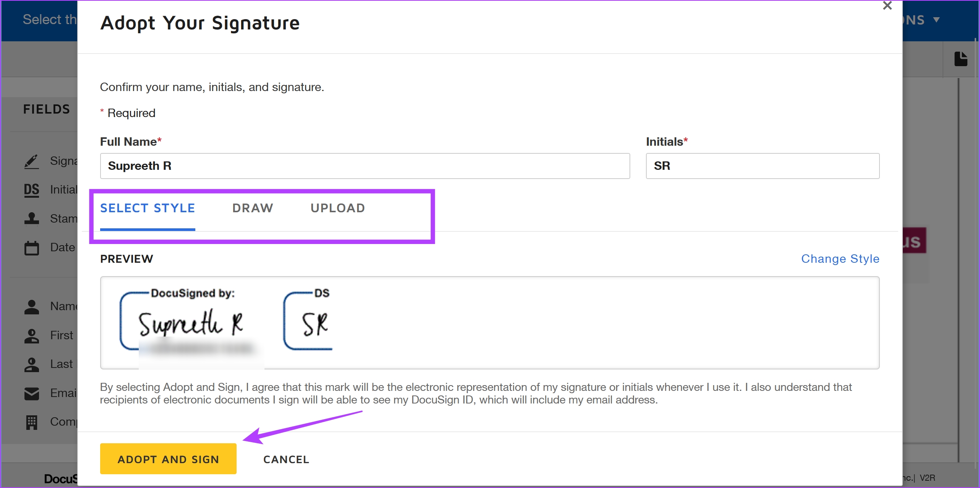Click the Email envelope field icon
Viewport: 980px width, 488px height.
point(32,394)
